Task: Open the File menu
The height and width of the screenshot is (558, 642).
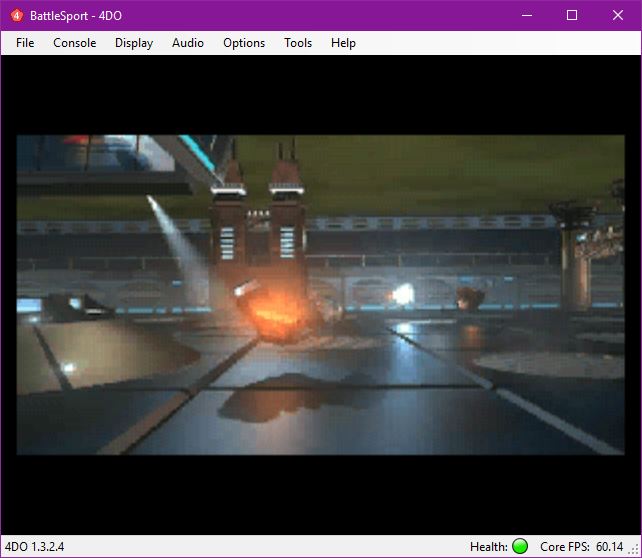Action: click(25, 43)
